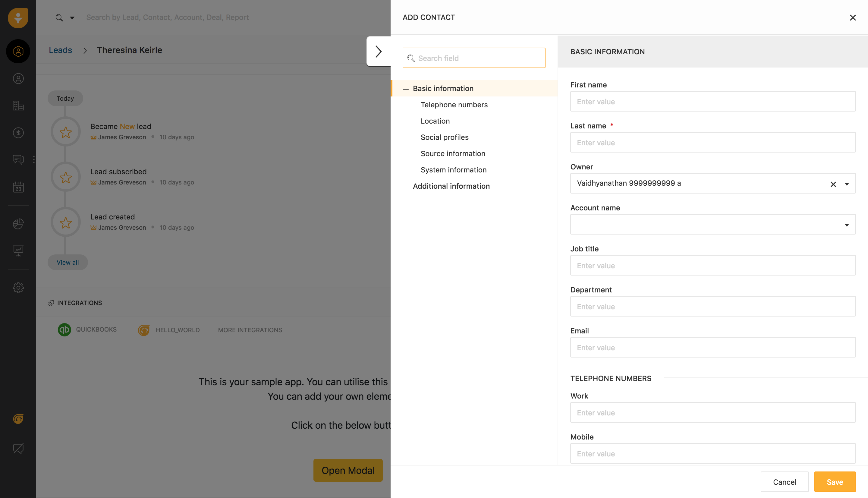This screenshot has height=498, width=868.
Task: Open the Conversations chat icon
Action: coord(18,160)
